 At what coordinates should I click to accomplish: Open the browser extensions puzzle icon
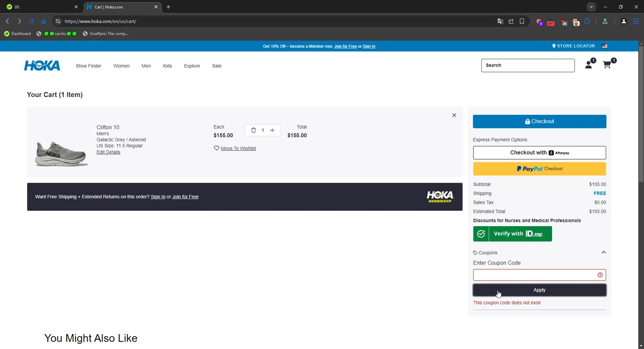point(587,21)
